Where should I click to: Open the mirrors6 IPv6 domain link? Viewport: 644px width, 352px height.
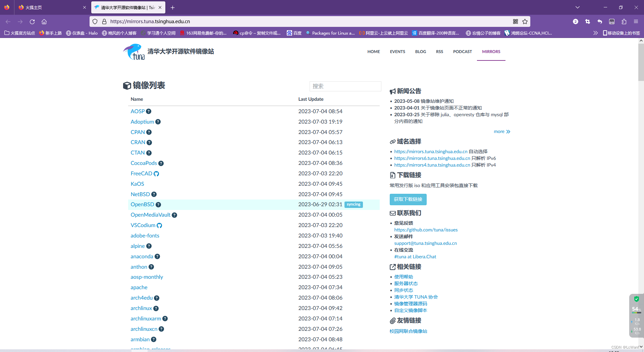[x=432, y=159]
